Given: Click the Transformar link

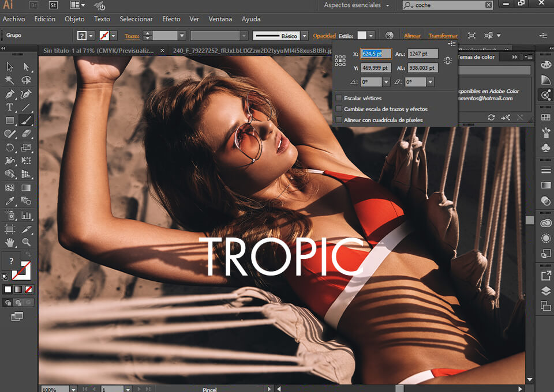Looking at the screenshot, I should point(444,35).
